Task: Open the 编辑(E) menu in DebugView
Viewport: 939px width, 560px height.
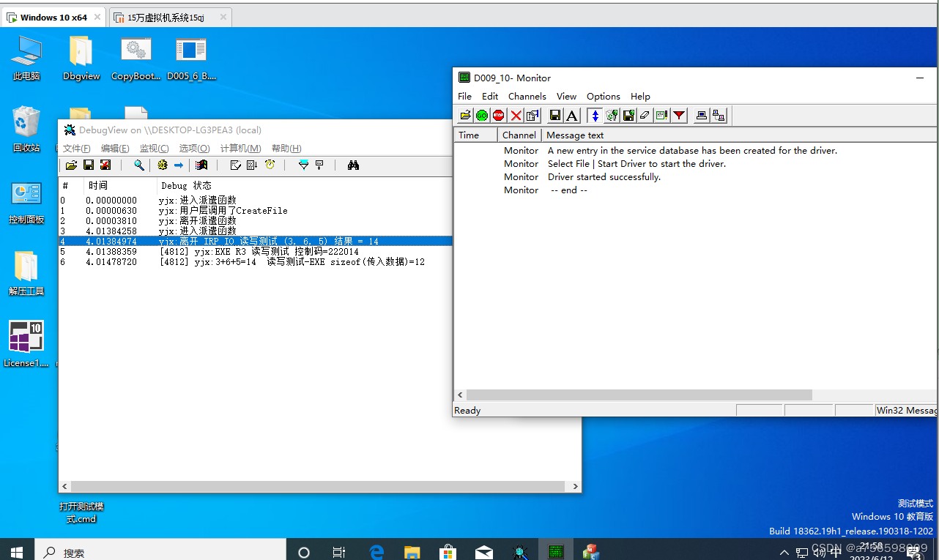Action: (x=115, y=149)
